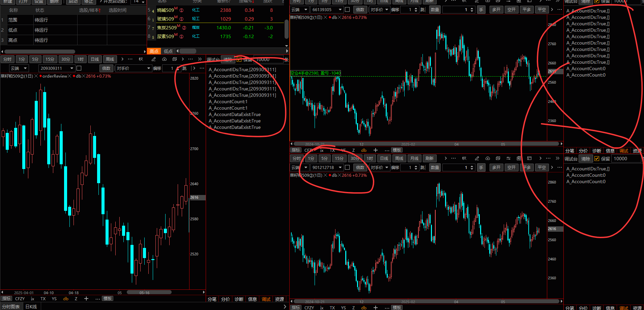Viewport: 644px width, 310px height.
Task: Switch to the 高点 tab
Action: click(x=154, y=51)
